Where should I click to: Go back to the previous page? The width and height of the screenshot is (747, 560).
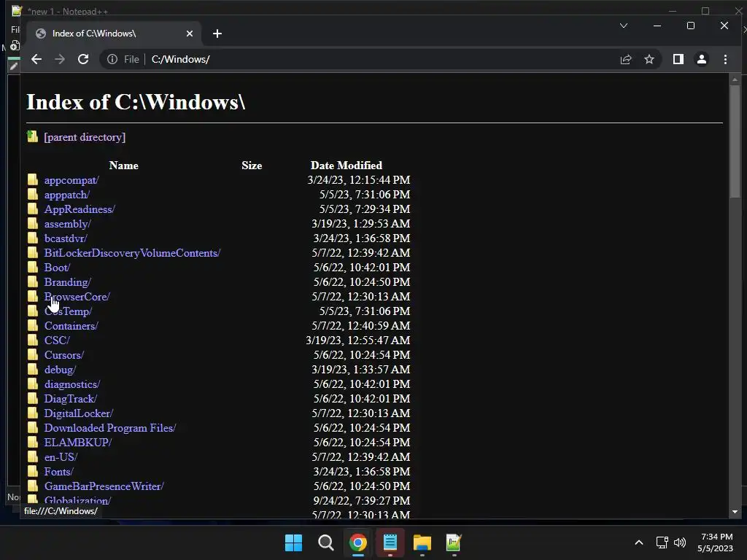click(x=36, y=59)
